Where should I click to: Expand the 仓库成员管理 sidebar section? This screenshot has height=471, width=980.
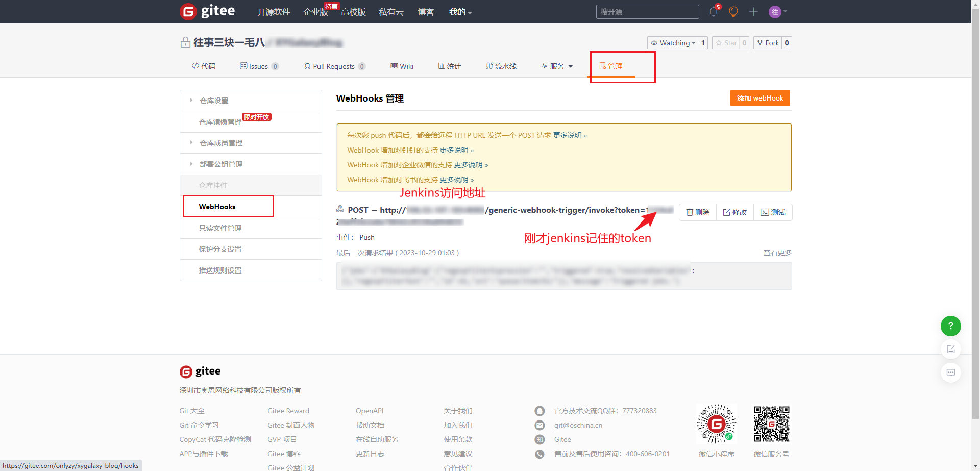pos(220,143)
